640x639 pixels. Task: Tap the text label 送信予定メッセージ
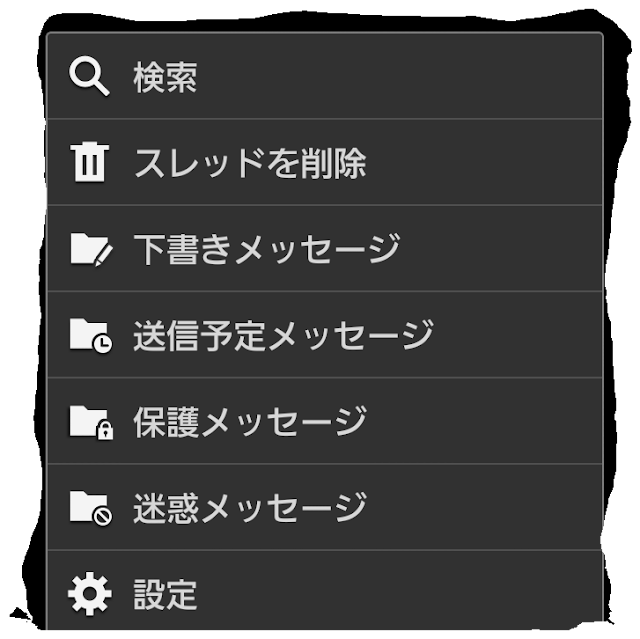[x=283, y=335]
